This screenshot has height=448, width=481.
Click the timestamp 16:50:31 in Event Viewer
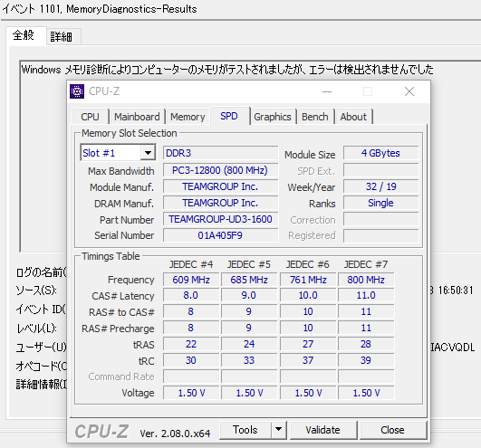pos(456,291)
